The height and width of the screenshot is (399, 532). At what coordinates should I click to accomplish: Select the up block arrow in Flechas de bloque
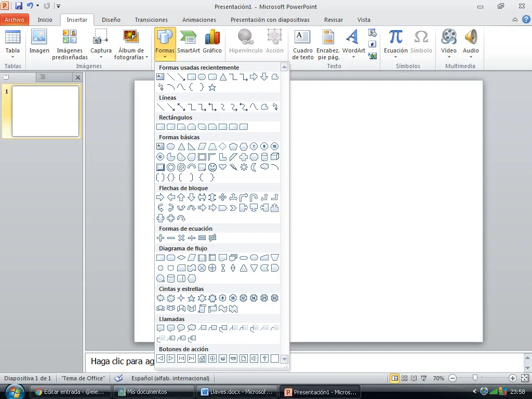[181, 197]
